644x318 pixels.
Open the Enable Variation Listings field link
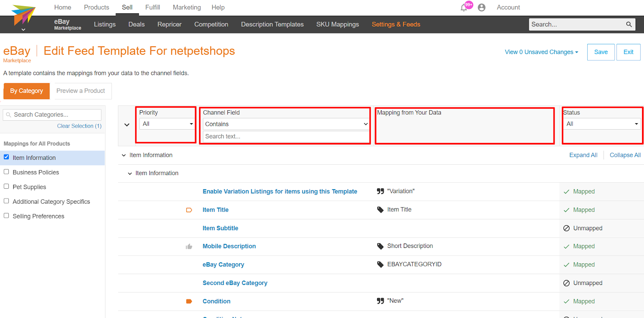280,192
